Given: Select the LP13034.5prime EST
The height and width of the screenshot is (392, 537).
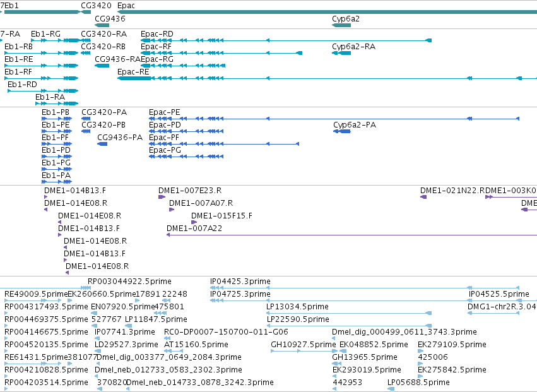Looking at the screenshot, I should (297, 307).
